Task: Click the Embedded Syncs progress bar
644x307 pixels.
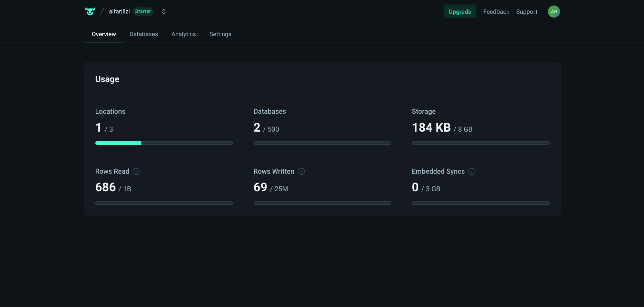Action: tap(481, 203)
